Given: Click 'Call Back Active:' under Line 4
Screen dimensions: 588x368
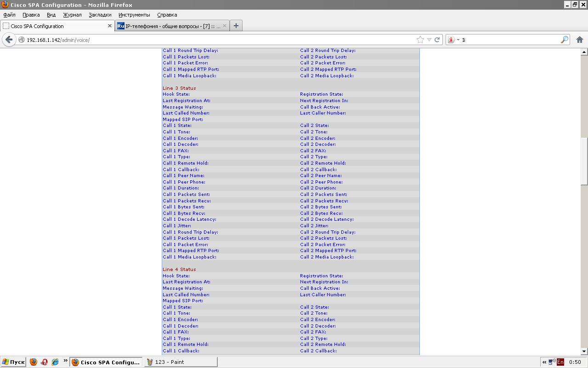Looking at the screenshot, I should click(x=320, y=288).
